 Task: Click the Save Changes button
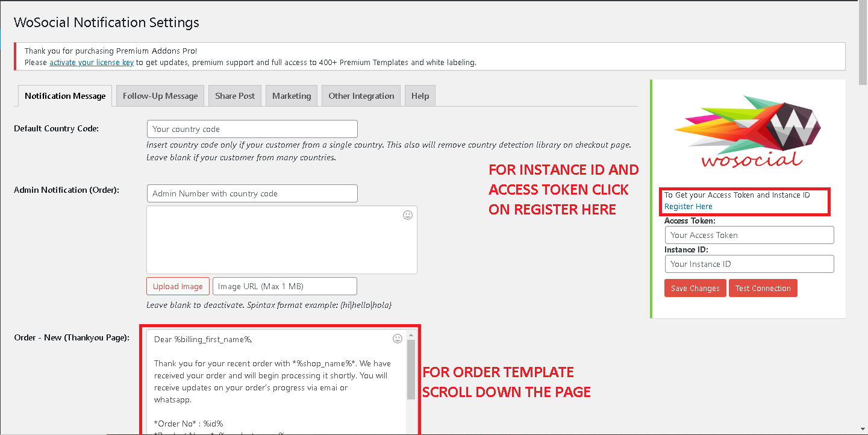pyautogui.click(x=695, y=288)
